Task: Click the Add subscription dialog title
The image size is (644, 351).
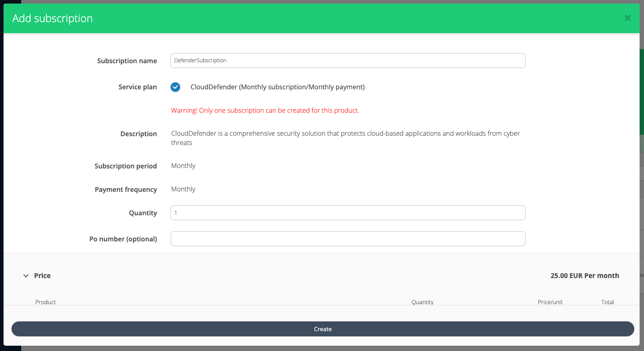Action: tap(53, 19)
